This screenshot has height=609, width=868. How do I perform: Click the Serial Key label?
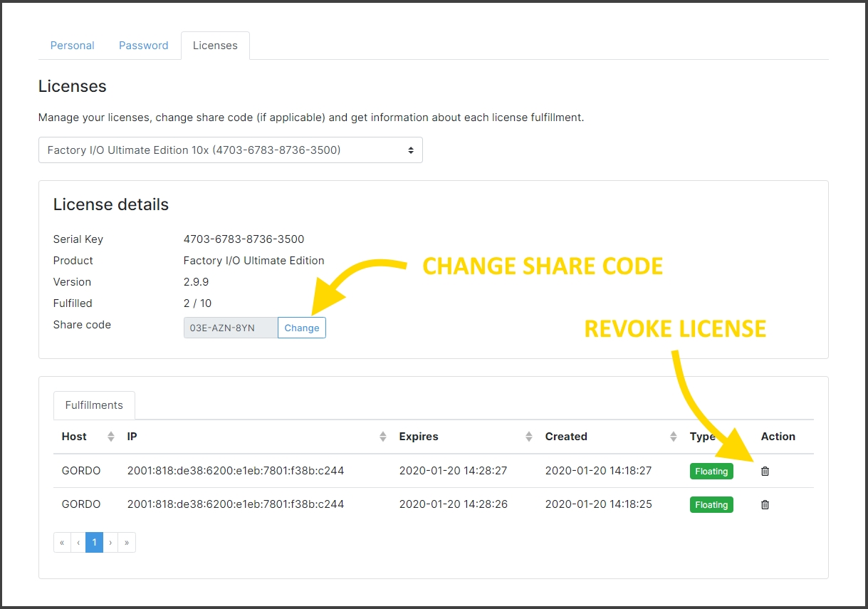coord(78,239)
